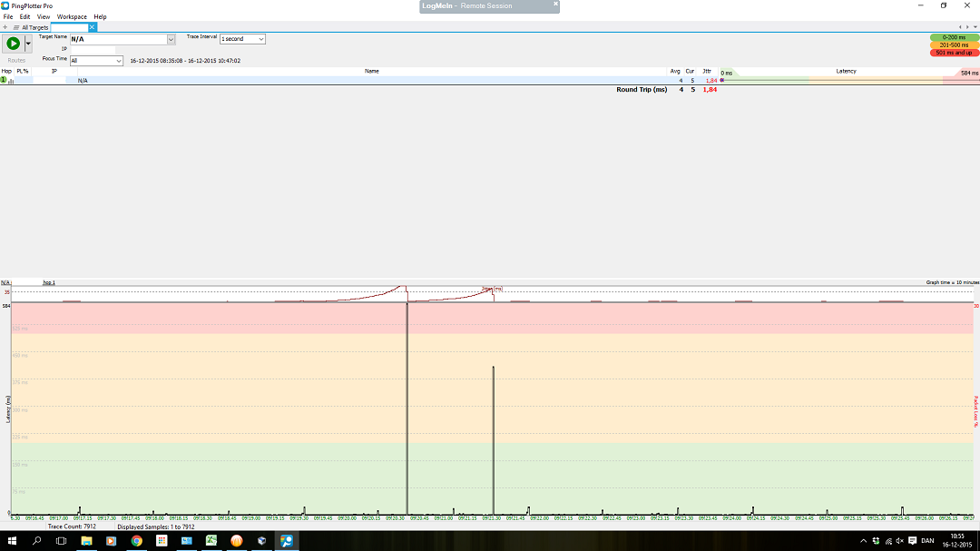Viewport: 980px width, 551px height.
Task: Click the red 501 ms and up legend
Action: click(x=954, y=53)
